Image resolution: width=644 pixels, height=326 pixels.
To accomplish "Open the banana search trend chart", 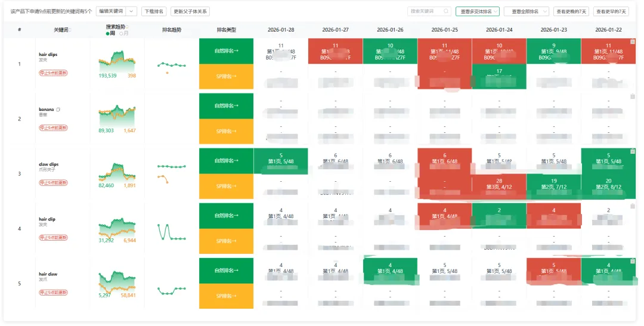I will point(117,116).
